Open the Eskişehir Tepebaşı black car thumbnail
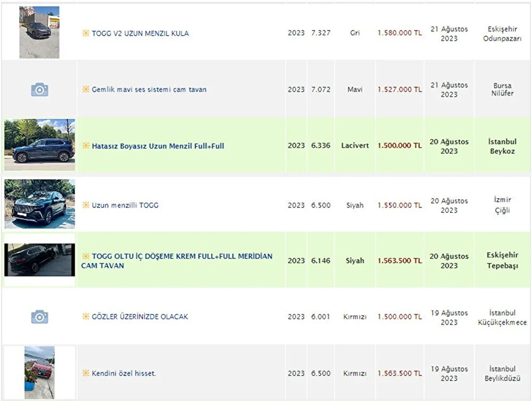Viewport: 532px width, 401px height. coord(39,260)
